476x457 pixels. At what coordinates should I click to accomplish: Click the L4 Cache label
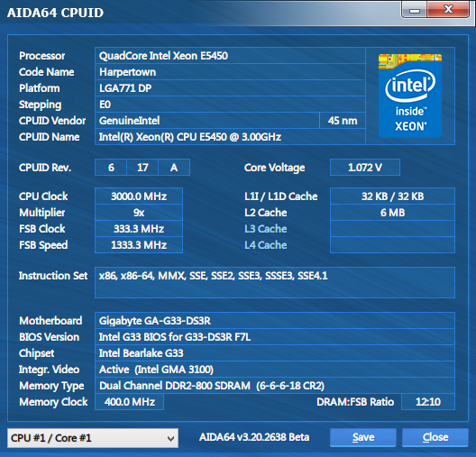pyautogui.click(x=266, y=245)
